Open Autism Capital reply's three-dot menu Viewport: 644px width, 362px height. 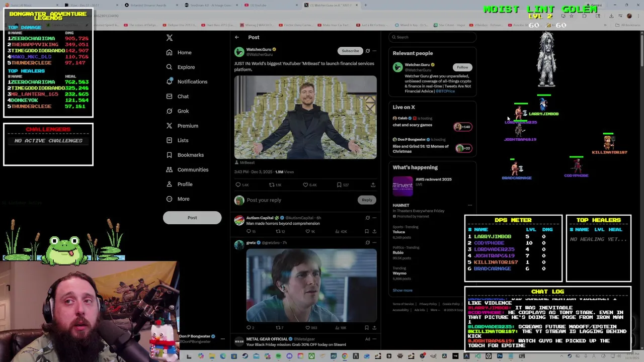pos(374,218)
